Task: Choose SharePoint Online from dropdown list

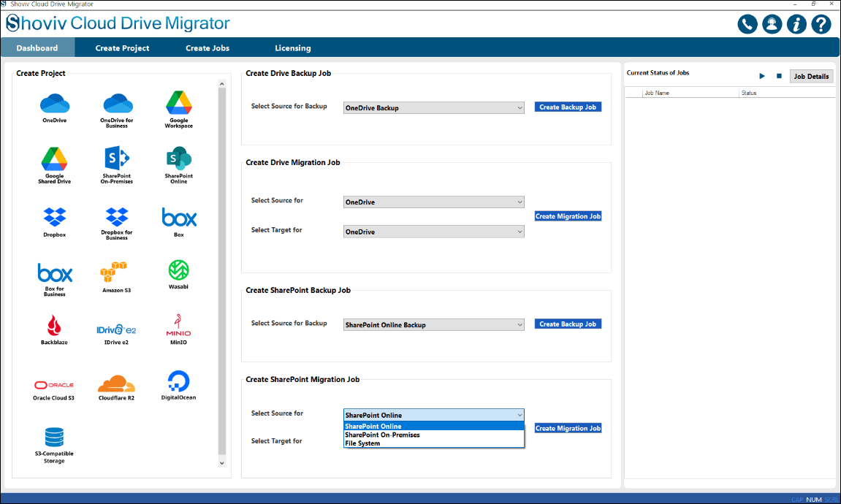Action: 434,427
